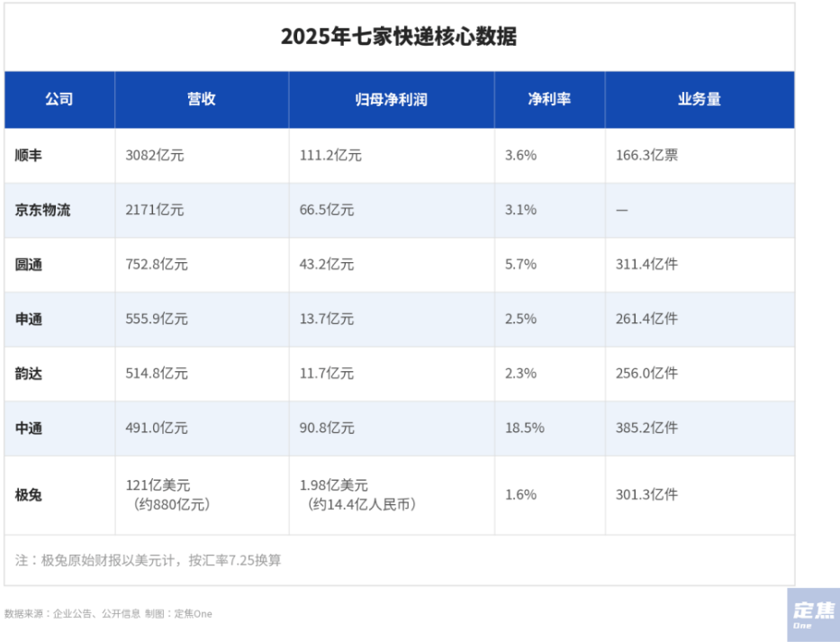Click 中通 net margin 18.5%

[525, 428]
